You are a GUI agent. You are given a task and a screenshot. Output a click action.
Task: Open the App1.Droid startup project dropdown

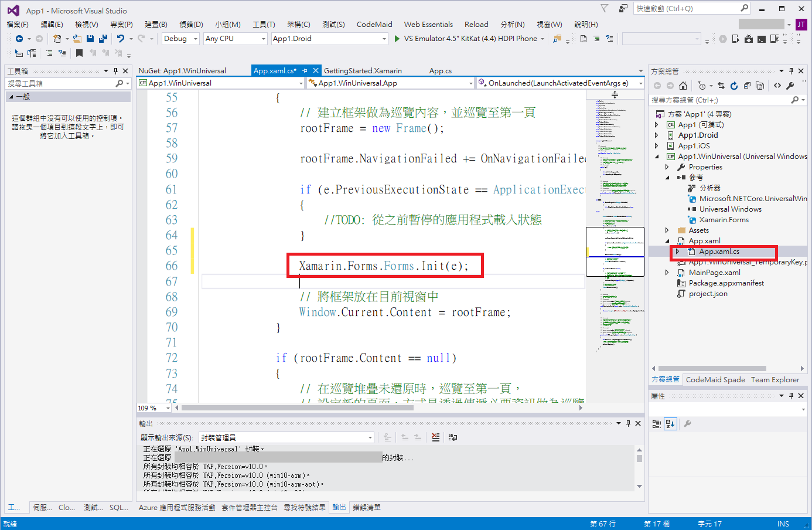point(330,39)
